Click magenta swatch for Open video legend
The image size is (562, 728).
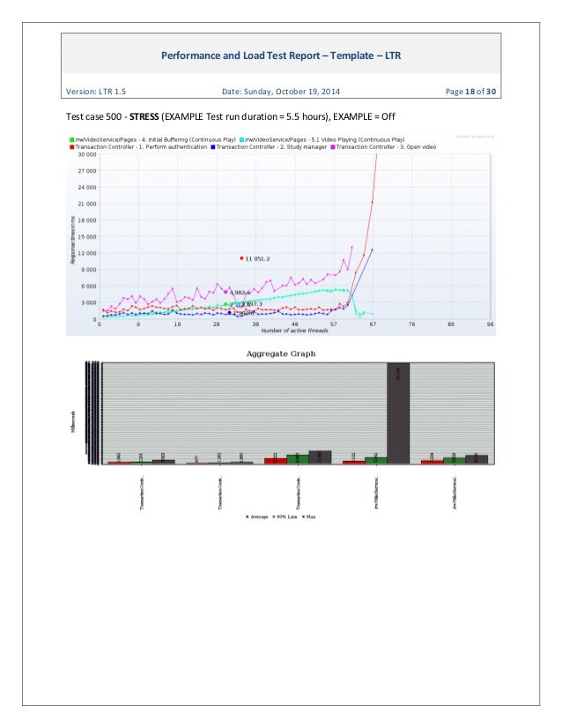(x=333, y=147)
